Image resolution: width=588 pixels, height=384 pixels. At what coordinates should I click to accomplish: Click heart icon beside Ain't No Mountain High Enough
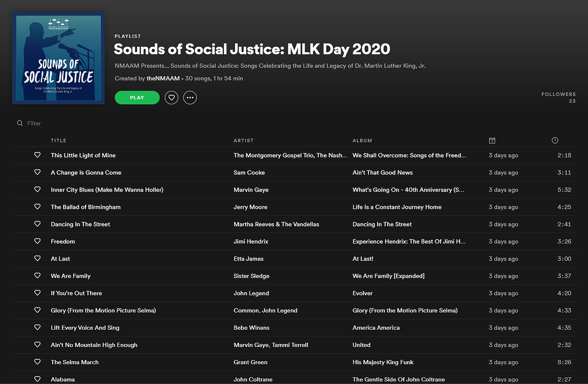[x=37, y=345]
